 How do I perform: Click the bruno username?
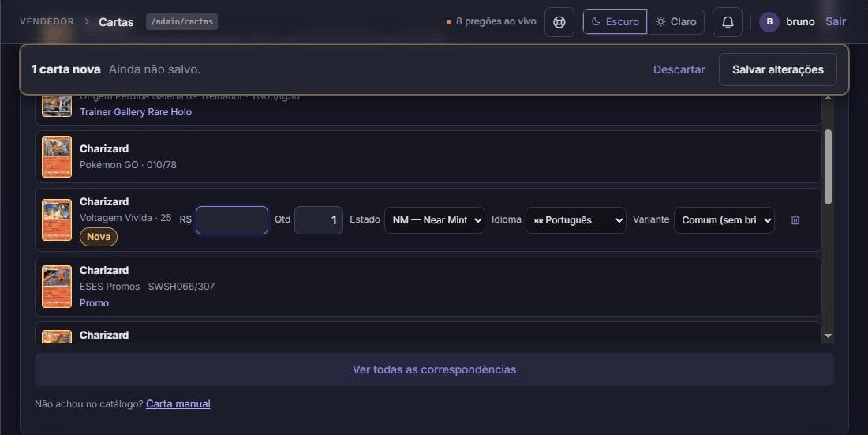[800, 21]
